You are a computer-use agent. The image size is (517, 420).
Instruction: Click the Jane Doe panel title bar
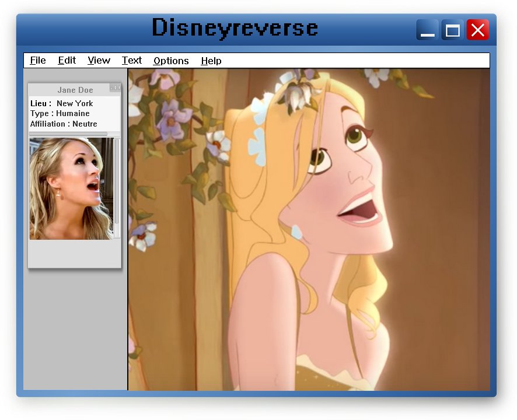pos(75,90)
